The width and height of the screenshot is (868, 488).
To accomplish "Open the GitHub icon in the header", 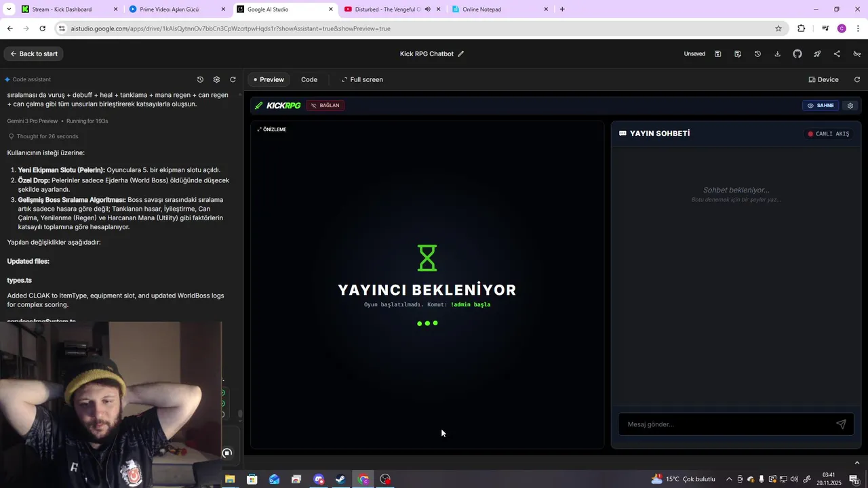I will tap(797, 54).
